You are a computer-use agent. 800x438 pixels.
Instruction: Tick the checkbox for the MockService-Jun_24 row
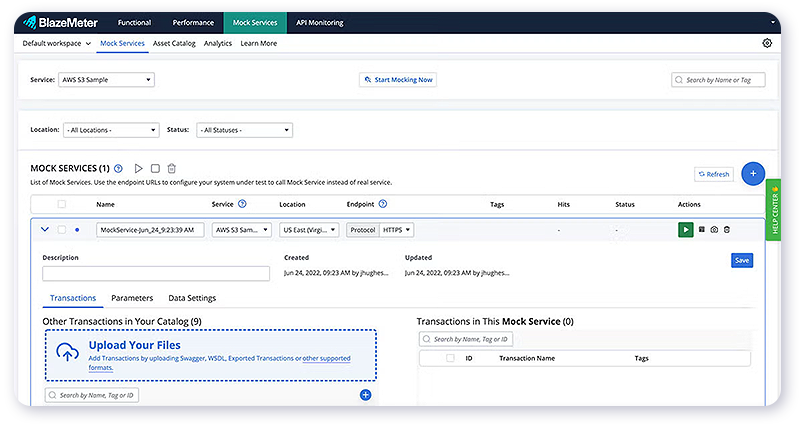point(62,229)
